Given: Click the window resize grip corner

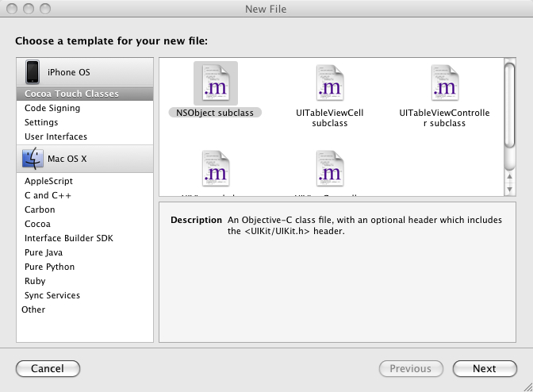Looking at the screenshot, I should click(x=528, y=387).
